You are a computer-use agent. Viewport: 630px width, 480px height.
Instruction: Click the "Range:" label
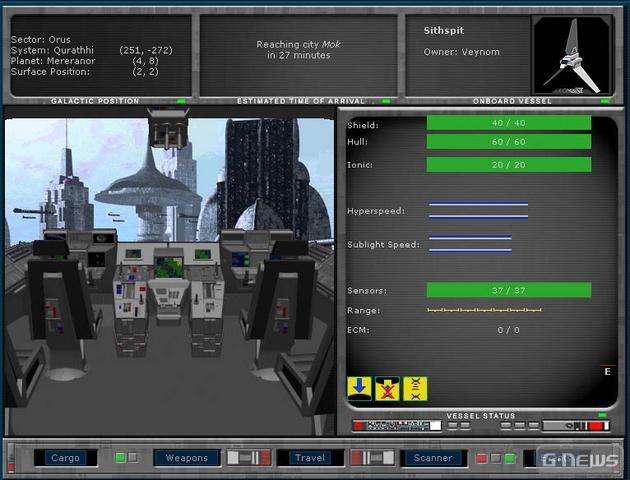pos(364,310)
